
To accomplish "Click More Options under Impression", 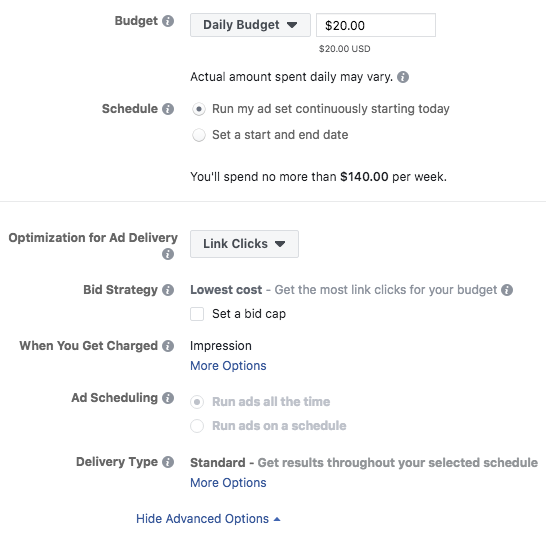I will click(x=228, y=366).
